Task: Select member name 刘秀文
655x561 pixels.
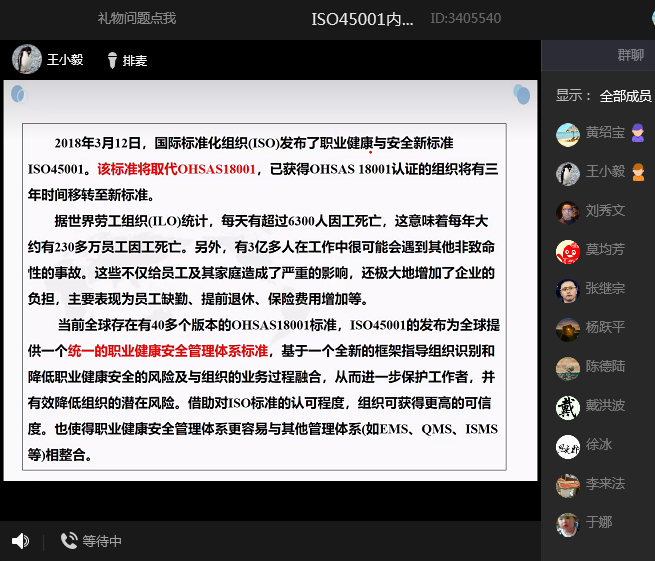Action: pyautogui.click(x=605, y=211)
